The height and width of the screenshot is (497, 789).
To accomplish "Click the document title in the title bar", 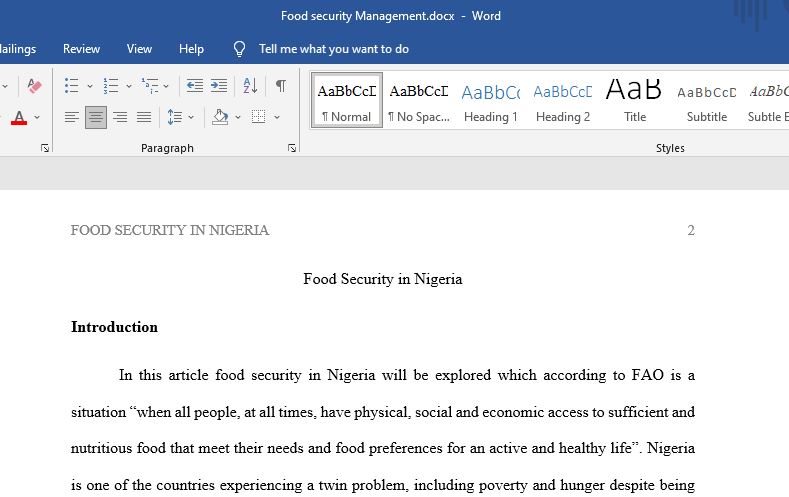I will click(x=367, y=16).
